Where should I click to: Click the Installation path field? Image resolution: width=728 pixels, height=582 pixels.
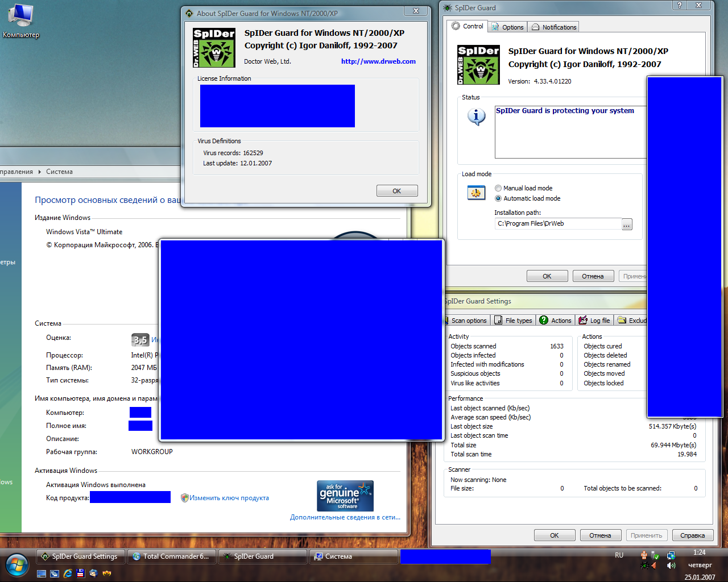click(558, 224)
